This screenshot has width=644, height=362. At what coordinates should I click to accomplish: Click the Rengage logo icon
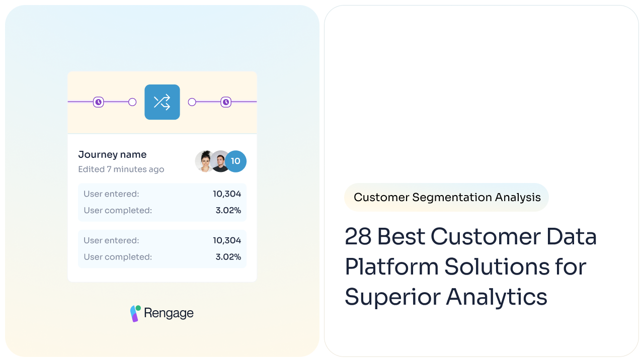[135, 313]
